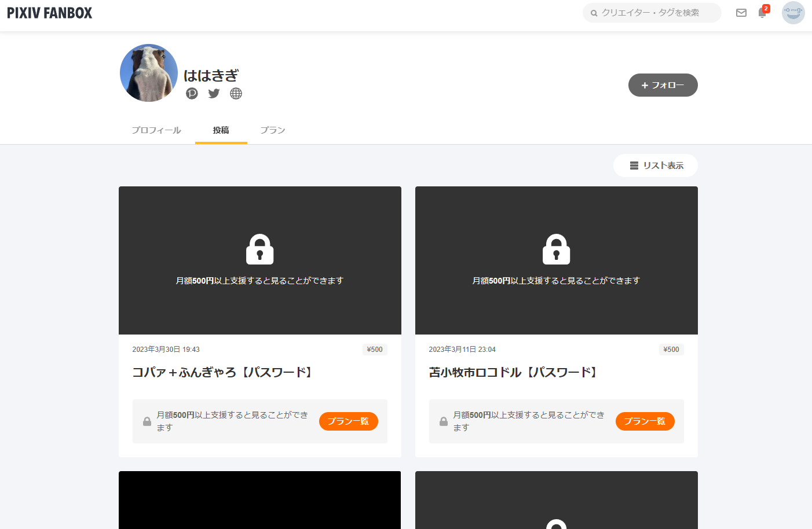Open post title 苫小牧市ロコドル【パスワード】
Image resolution: width=812 pixels, height=529 pixels.
514,372
